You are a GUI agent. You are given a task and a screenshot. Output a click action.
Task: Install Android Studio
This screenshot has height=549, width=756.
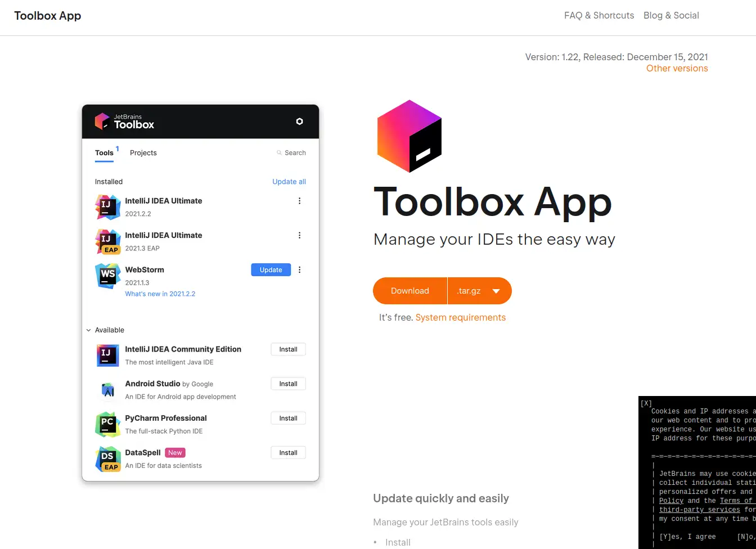tap(288, 384)
